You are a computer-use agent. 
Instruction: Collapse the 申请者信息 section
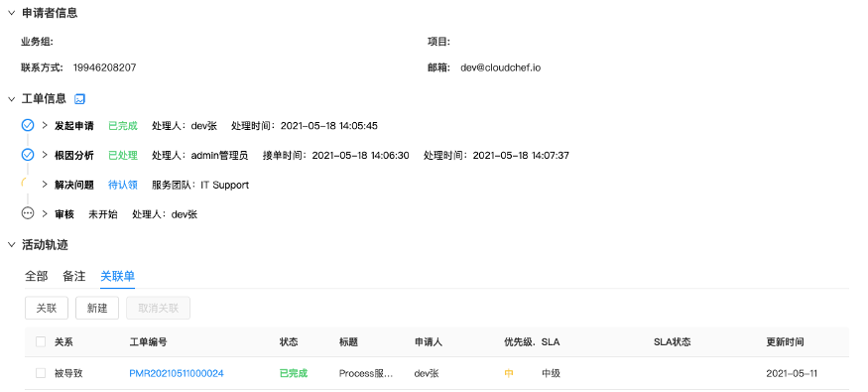11,13
